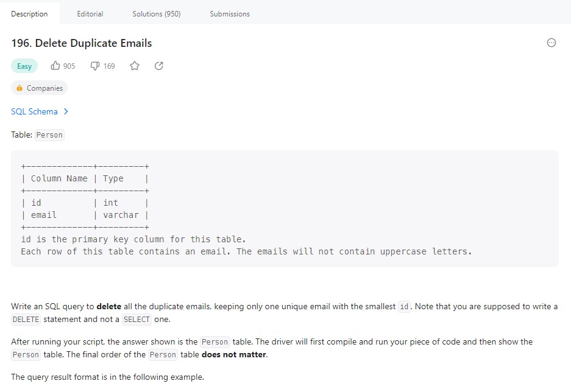The width and height of the screenshot is (571, 392).
Task: View the Submissions tab
Action: tap(229, 13)
